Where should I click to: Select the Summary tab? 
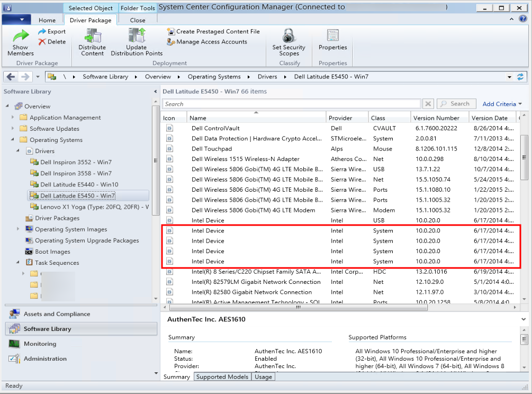click(x=176, y=377)
